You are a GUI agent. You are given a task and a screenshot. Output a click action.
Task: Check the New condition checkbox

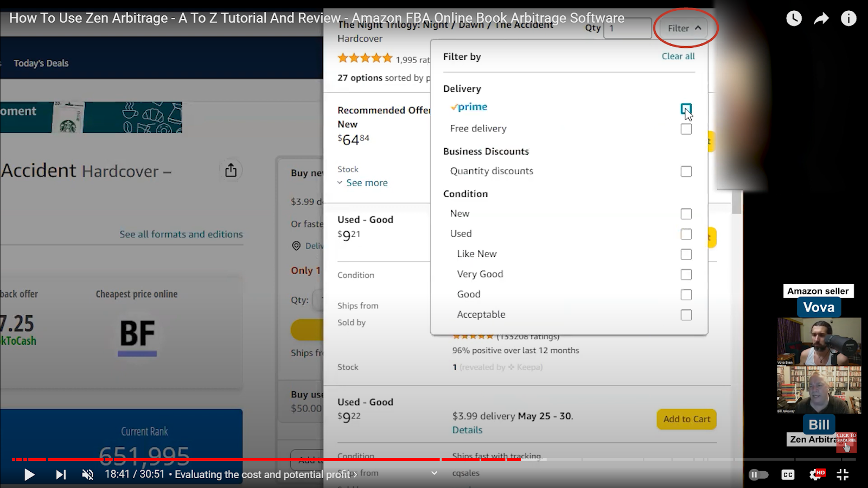686,214
